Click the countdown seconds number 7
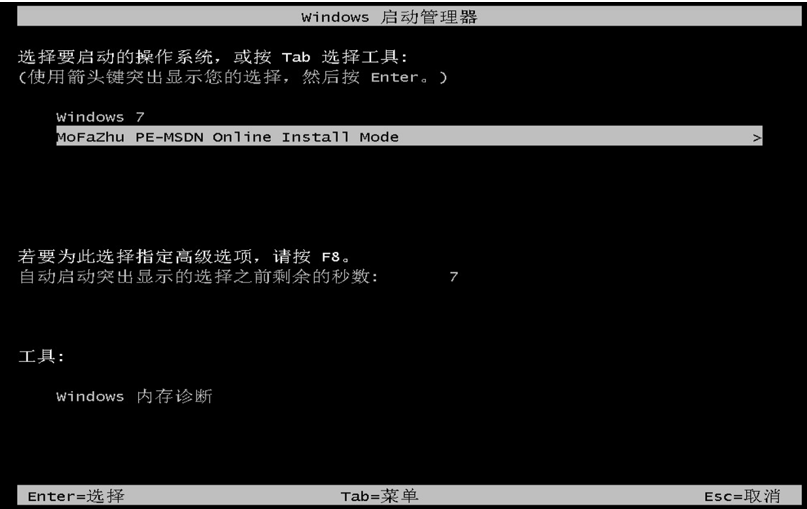 (x=453, y=277)
